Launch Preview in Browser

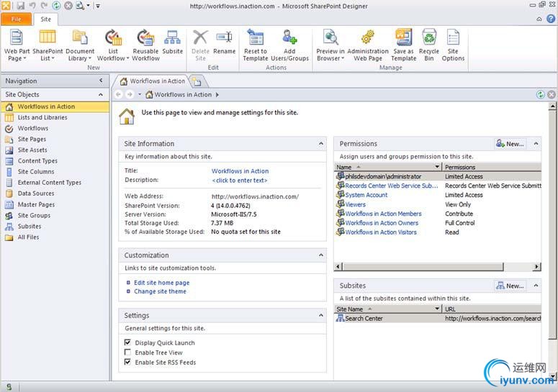pos(330,45)
